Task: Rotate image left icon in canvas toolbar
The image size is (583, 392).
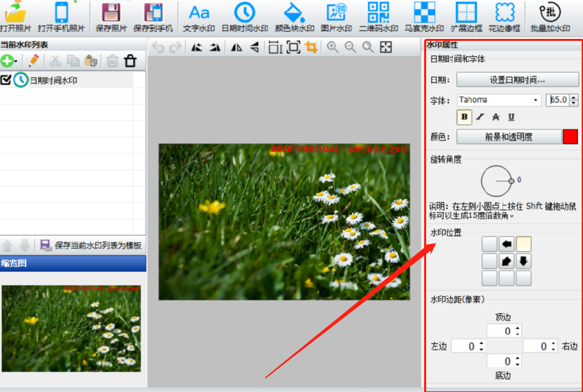Action: 196,47
